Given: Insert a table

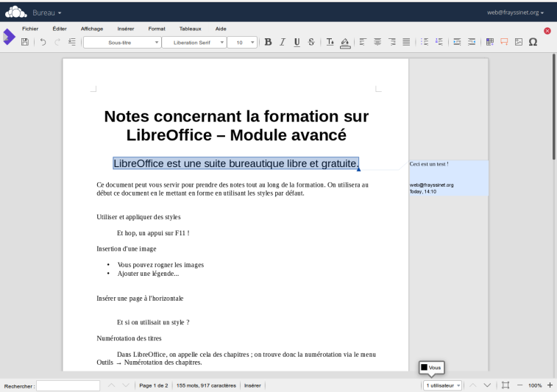Looking at the screenshot, I should pyautogui.click(x=490, y=42).
